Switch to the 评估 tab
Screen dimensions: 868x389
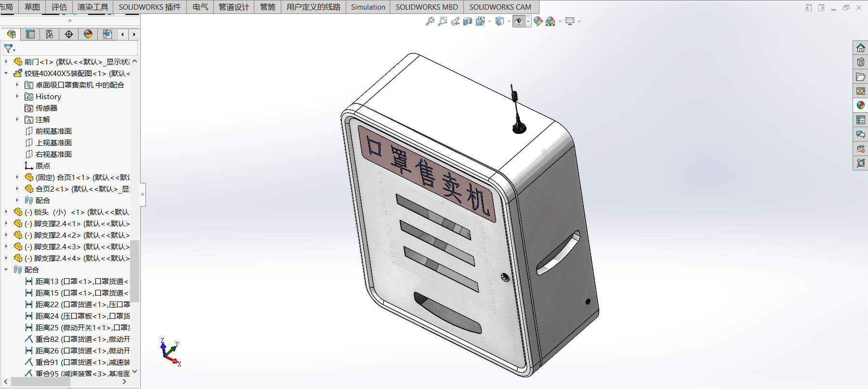click(59, 7)
